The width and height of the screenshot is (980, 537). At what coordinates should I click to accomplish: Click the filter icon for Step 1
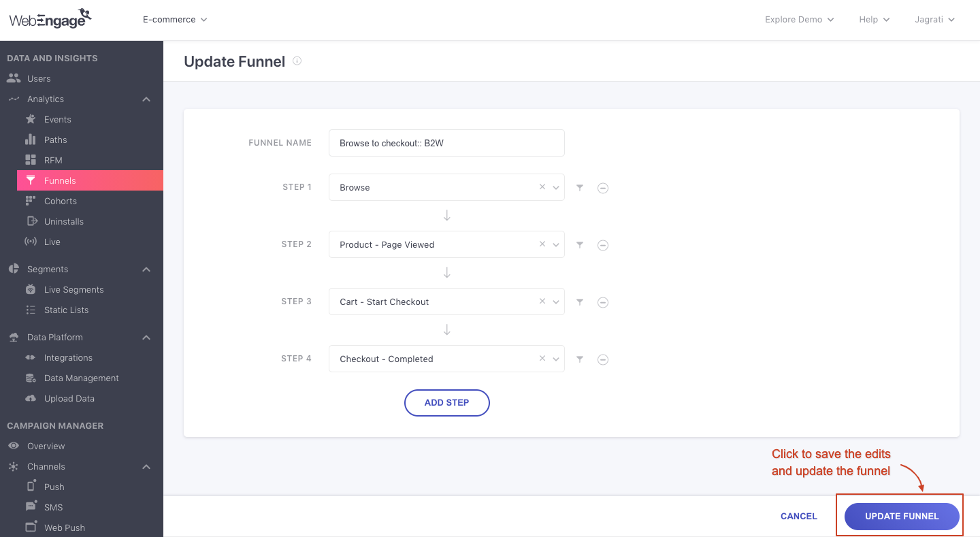point(580,188)
